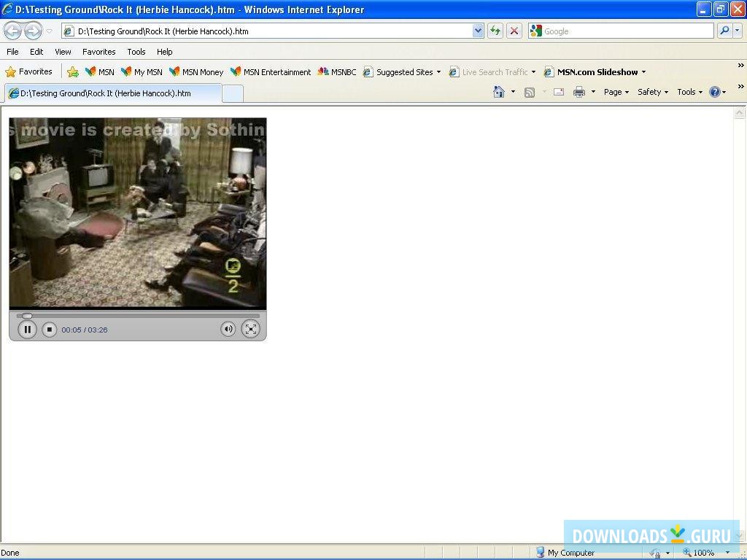The width and height of the screenshot is (747, 560).
Task: Open the MSN Entertainment favorites link
Action: 271,72
